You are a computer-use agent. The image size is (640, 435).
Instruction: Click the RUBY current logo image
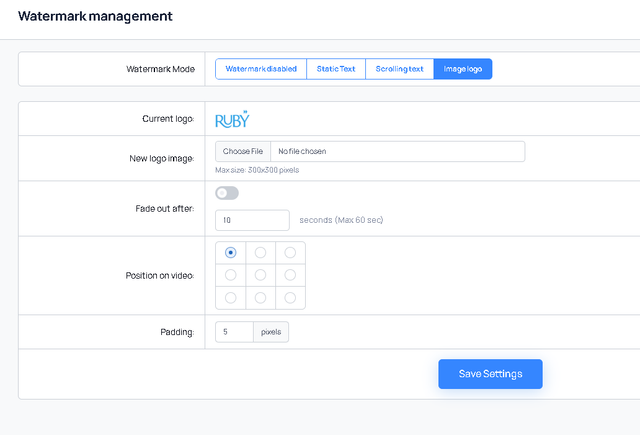pyautogui.click(x=232, y=119)
